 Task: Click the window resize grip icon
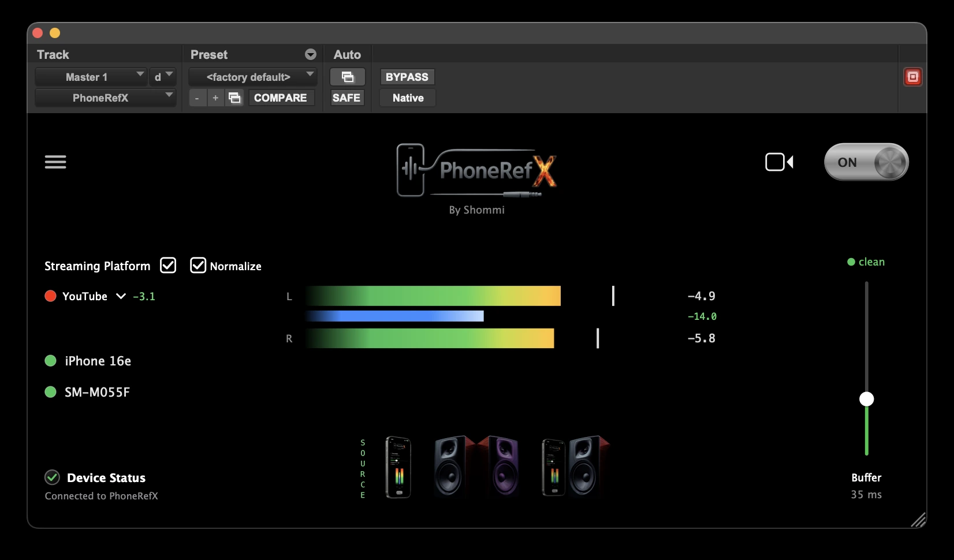click(918, 520)
